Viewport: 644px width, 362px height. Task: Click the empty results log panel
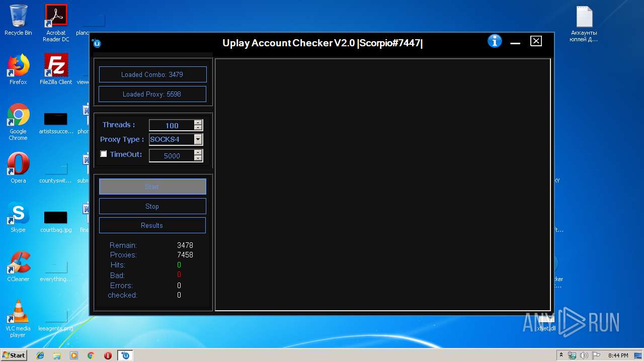pyautogui.click(x=382, y=185)
